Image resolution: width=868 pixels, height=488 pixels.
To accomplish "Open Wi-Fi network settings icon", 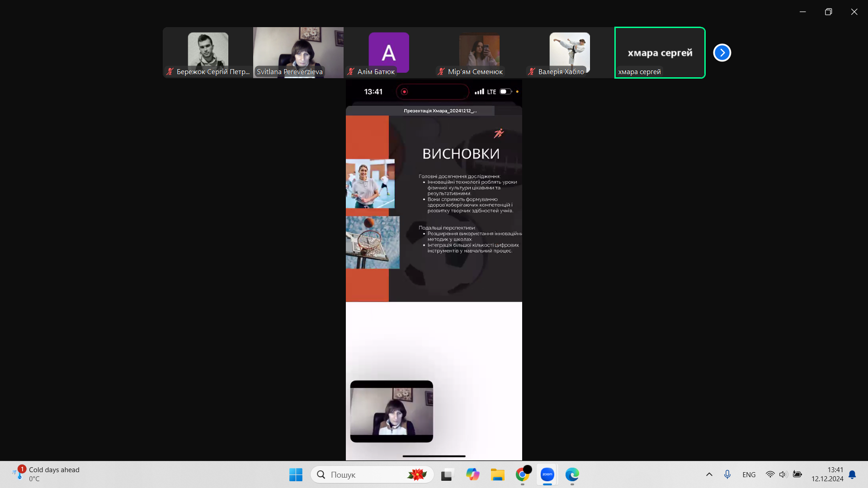I will [x=770, y=474].
